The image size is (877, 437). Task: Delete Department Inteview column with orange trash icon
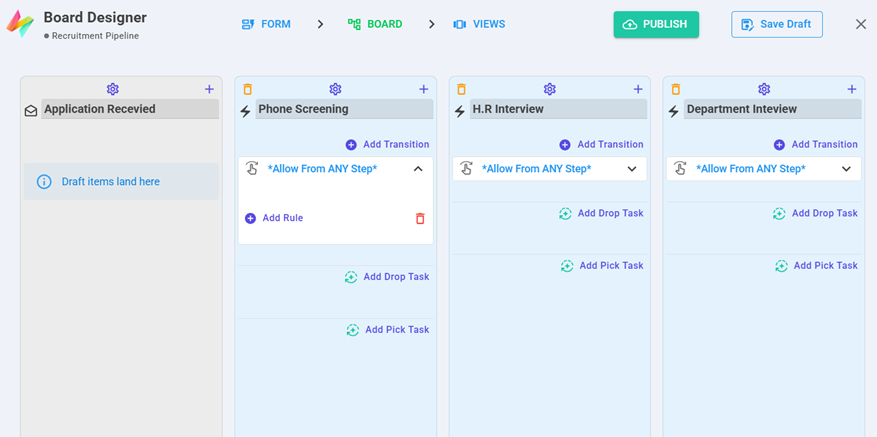(x=676, y=90)
